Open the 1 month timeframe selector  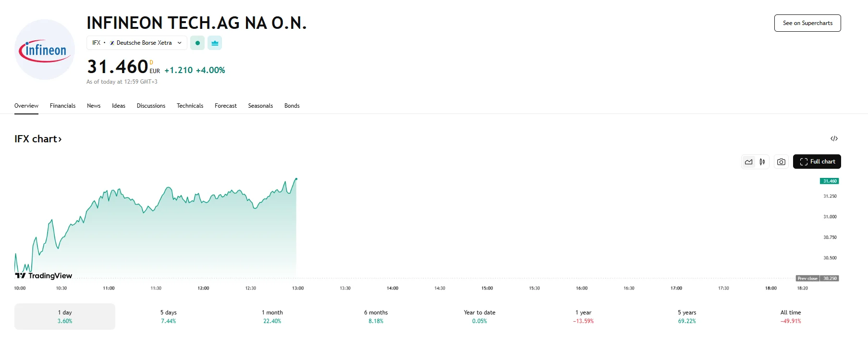[x=272, y=316]
